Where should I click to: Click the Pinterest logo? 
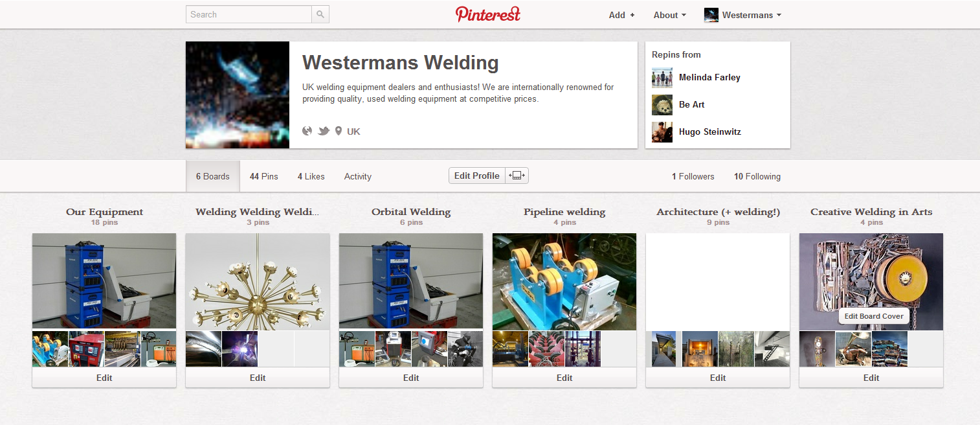(x=488, y=14)
